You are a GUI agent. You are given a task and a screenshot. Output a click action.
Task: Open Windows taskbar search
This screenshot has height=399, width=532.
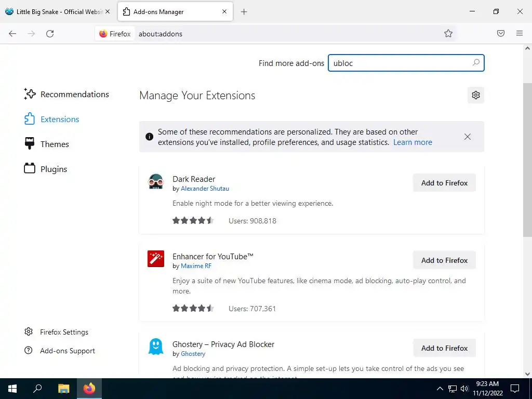click(x=37, y=389)
